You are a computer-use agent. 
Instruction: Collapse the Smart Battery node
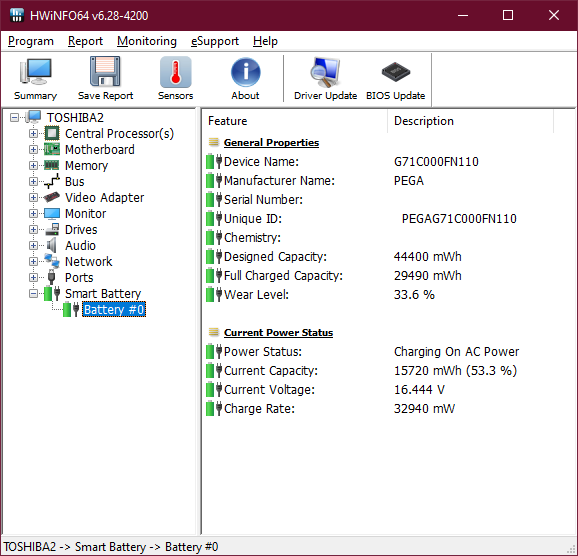(x=33, y=293)
